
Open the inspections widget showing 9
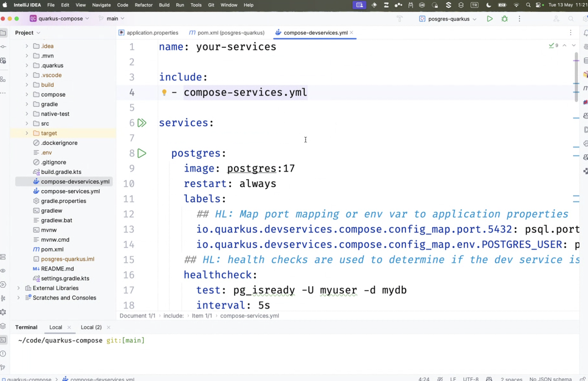coord(554,46)
